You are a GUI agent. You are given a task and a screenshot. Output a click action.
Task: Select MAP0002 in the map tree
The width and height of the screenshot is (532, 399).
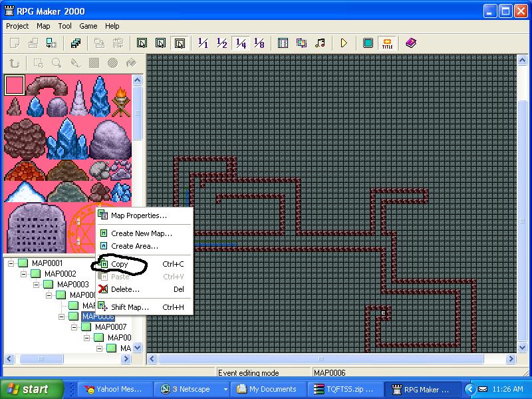coord(60,274)
